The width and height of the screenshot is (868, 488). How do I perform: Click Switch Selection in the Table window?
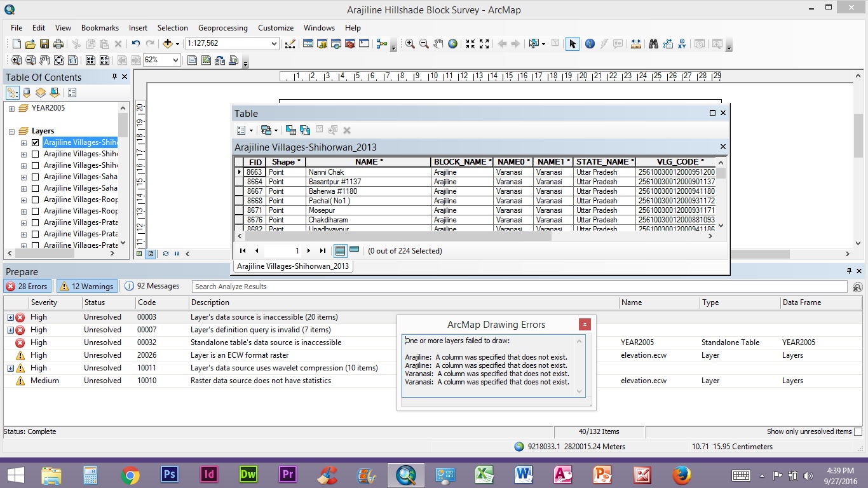click(305, 130)
